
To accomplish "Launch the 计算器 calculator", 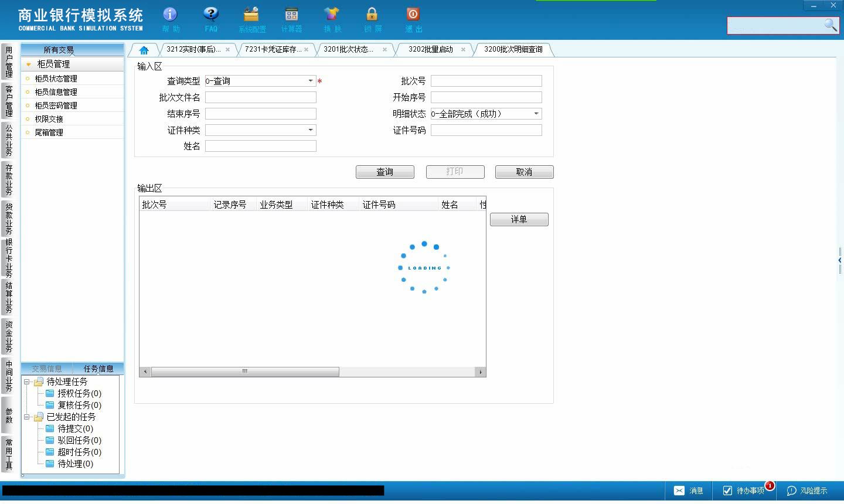I will pyautogui.click(x=291, y=19).
